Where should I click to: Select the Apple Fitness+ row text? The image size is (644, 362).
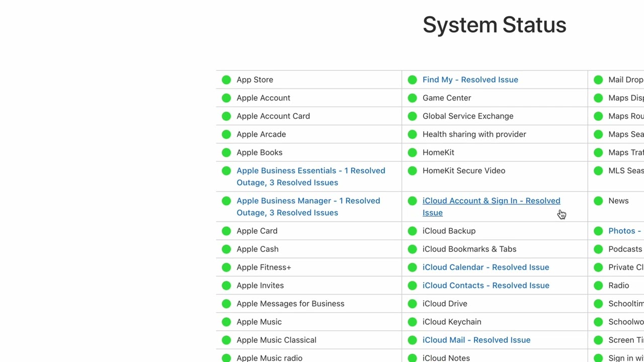[264, 267]
